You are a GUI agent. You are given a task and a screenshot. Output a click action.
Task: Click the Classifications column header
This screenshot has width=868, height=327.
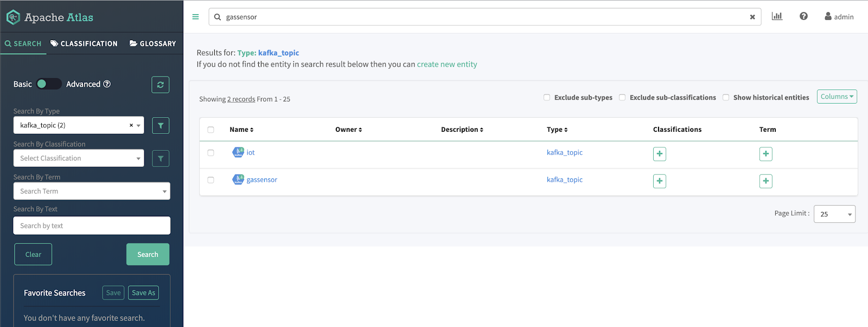click(x=677, y=130)
